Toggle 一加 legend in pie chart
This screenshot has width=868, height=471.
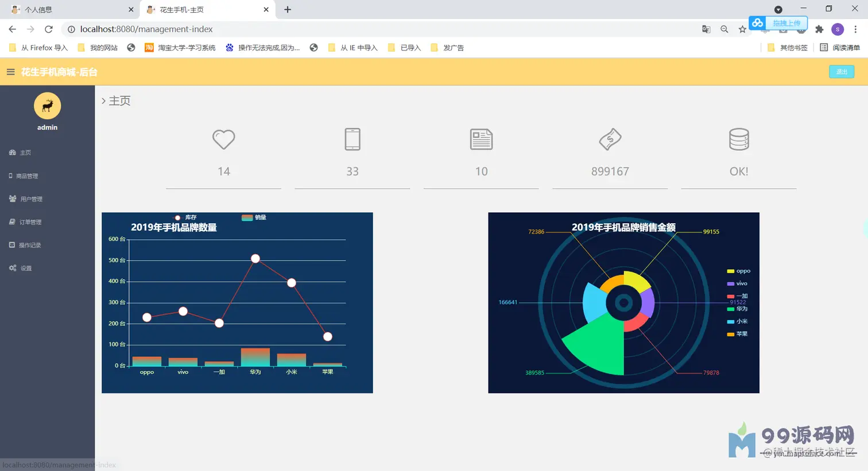tap(737, 296)
